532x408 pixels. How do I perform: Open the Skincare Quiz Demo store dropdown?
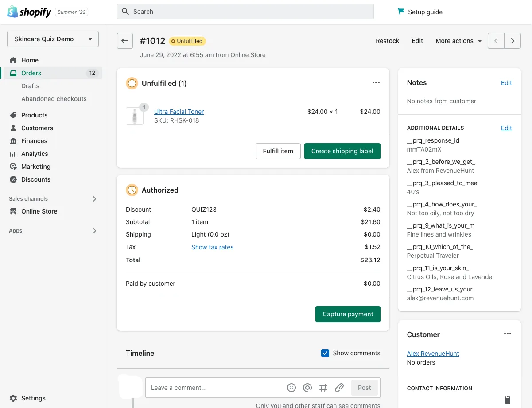point(53,39)
